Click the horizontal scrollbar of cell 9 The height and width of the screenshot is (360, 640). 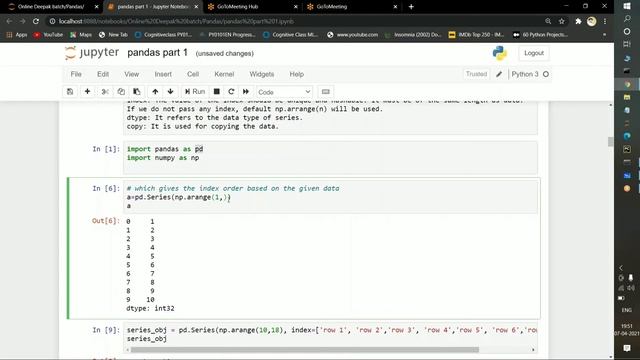(304, 350)
